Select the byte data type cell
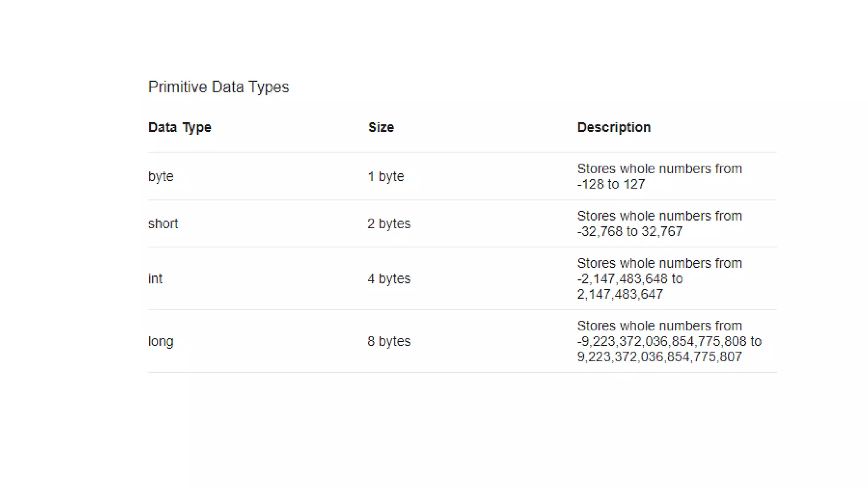The width and height of the screenshot is (868, 488). (161, 176)
